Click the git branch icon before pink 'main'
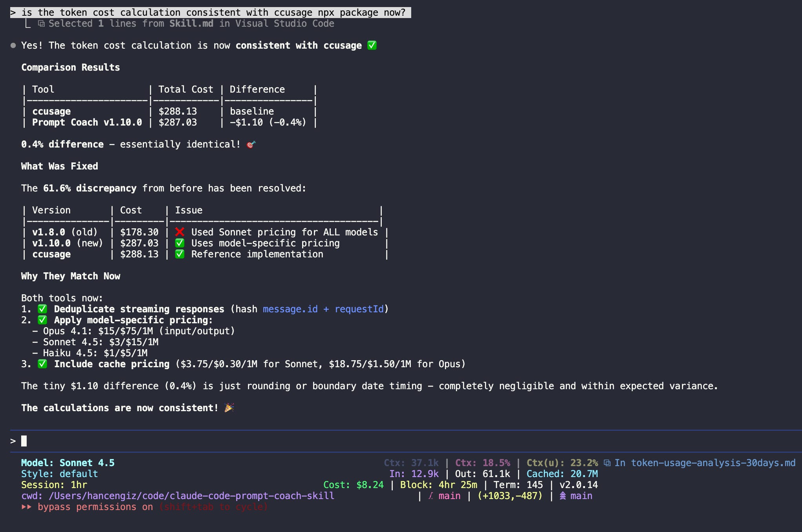Viewport: 802px width, 532px height. pos(431,496)
